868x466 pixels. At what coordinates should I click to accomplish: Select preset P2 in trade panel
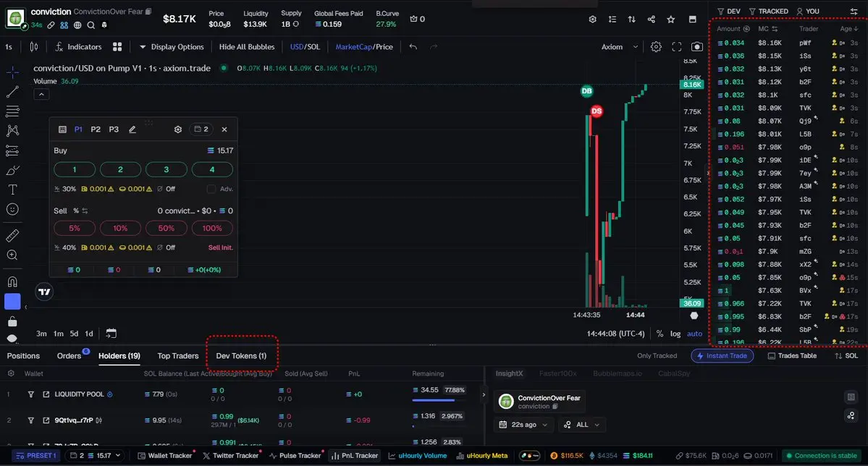[96, 130]
